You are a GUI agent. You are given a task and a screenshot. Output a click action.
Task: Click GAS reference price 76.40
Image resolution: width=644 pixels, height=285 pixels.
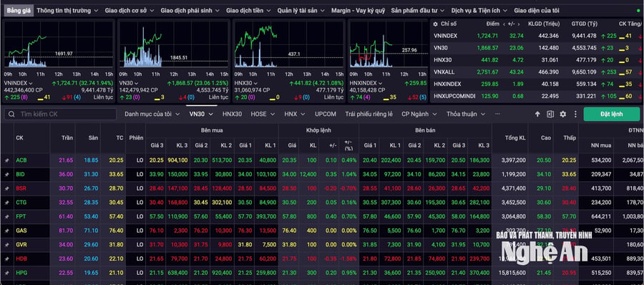pos(116,231)
